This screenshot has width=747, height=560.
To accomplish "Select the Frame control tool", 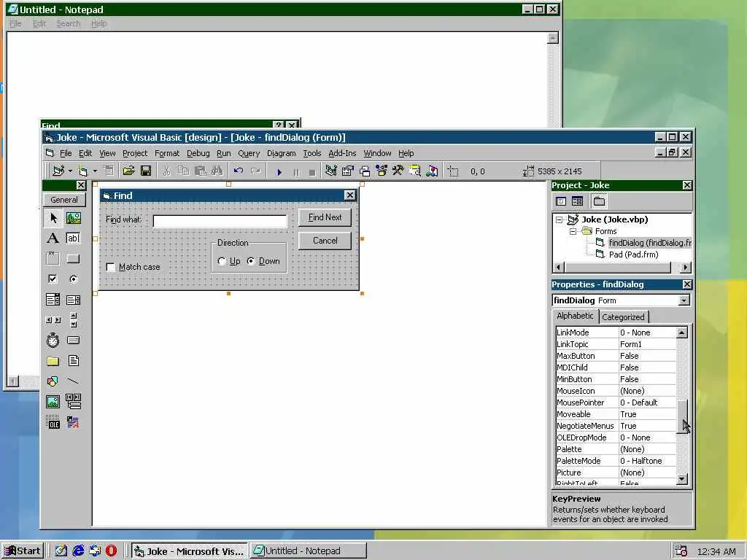I will (x=53, y=259).
